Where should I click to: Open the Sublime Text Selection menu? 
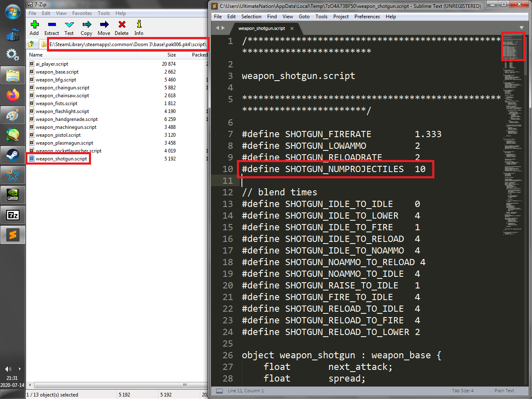pyautogui.click(x=251, y=17)
